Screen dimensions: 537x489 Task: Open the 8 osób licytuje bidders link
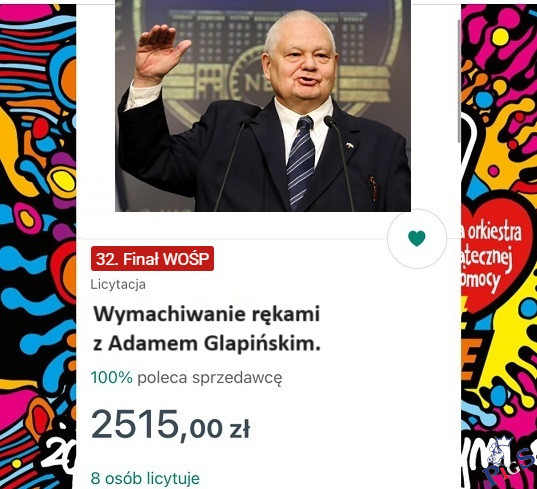(x=145, y=478)
